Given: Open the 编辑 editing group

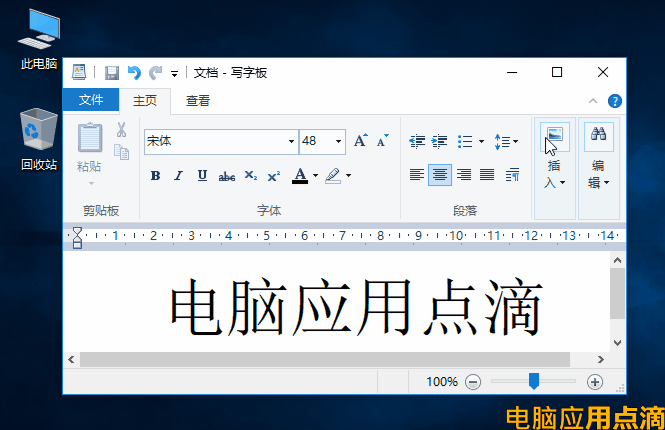Looking at the screenshot, I should 599,168.
